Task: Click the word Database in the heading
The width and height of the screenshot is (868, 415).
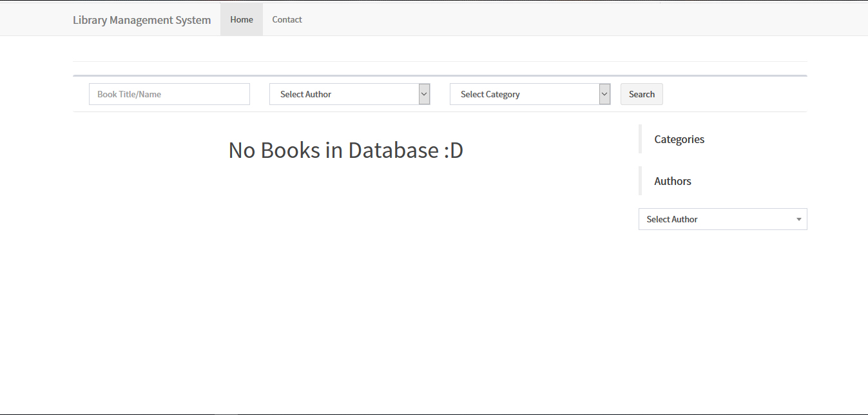Action: [393, 150]
